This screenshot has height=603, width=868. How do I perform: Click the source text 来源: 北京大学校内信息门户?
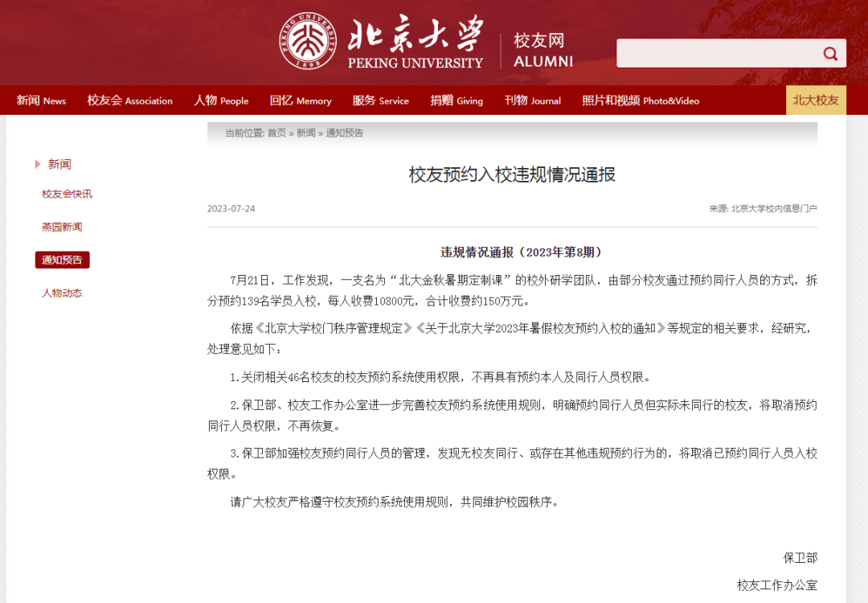click(763, 209)
